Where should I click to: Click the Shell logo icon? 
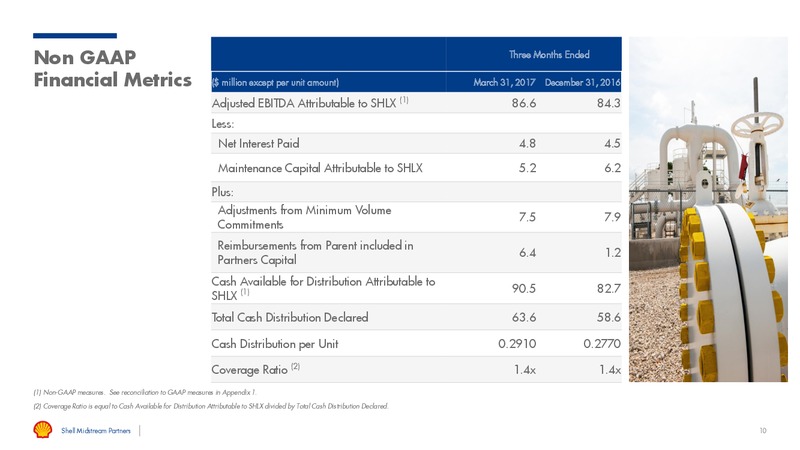43,430
